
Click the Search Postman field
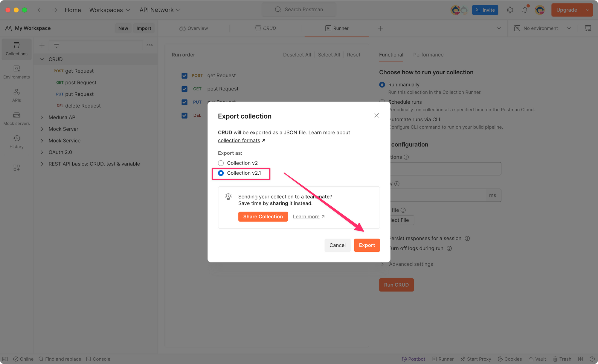coord(299,10)
